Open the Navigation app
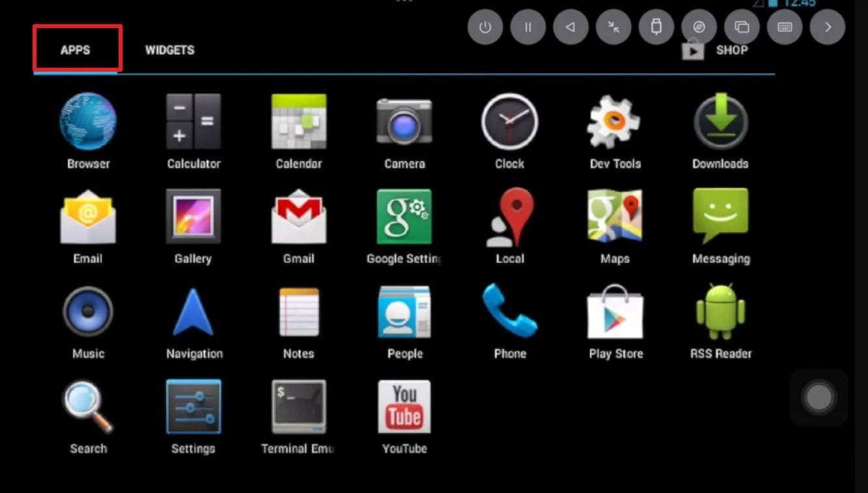Screen dimensions: 868x493 tap(194, 312)
